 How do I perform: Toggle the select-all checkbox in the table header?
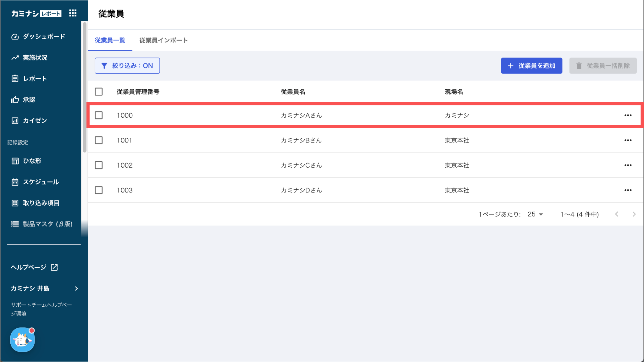pyautogui.click(x=99, y=92)
